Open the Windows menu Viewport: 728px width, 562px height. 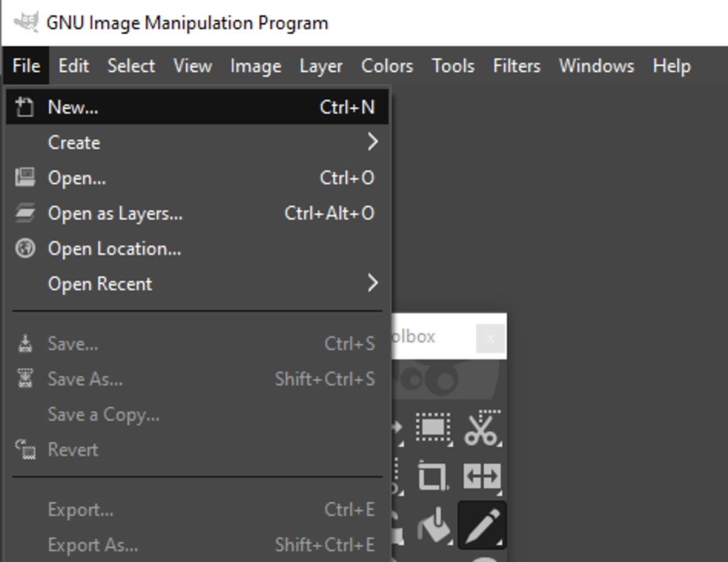[596, 67]
